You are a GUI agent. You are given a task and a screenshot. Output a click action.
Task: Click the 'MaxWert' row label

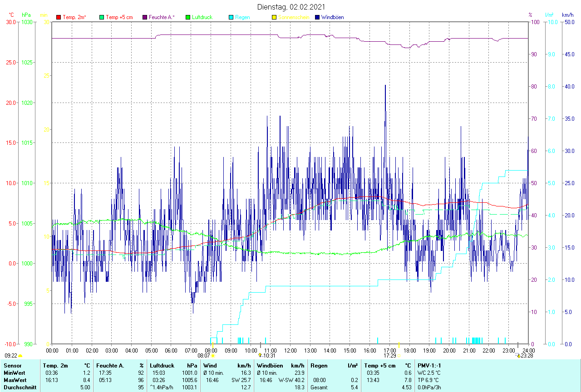tap(15, 380)
